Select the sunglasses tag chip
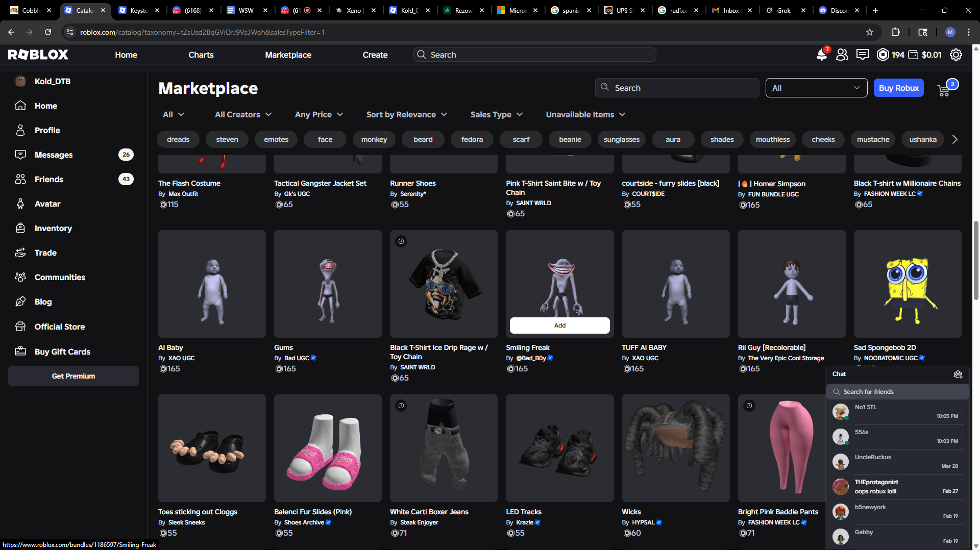The height and width of the screenshot is (551, 980). 622,139
